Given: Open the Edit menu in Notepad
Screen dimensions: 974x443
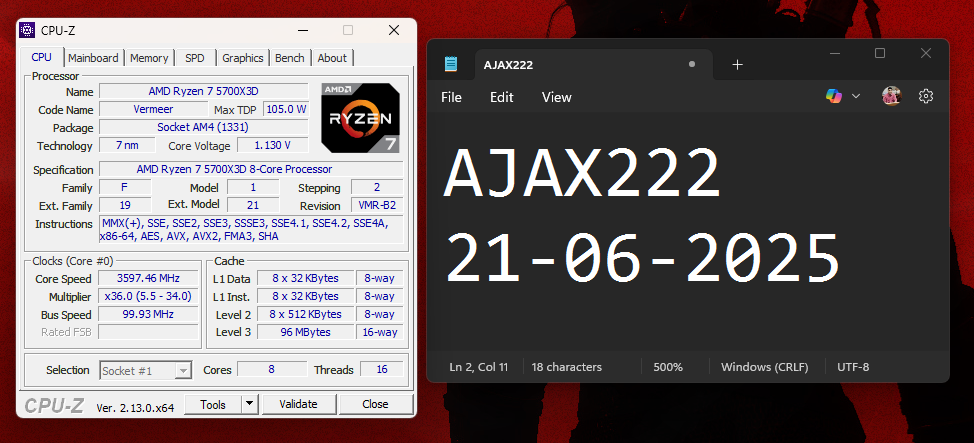Looking at the screenshot, I should 501,98.
